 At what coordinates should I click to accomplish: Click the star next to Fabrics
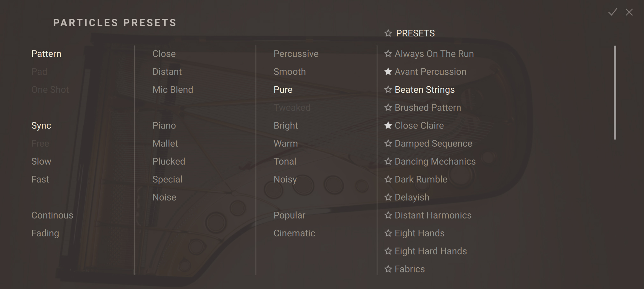coord(388,269)
